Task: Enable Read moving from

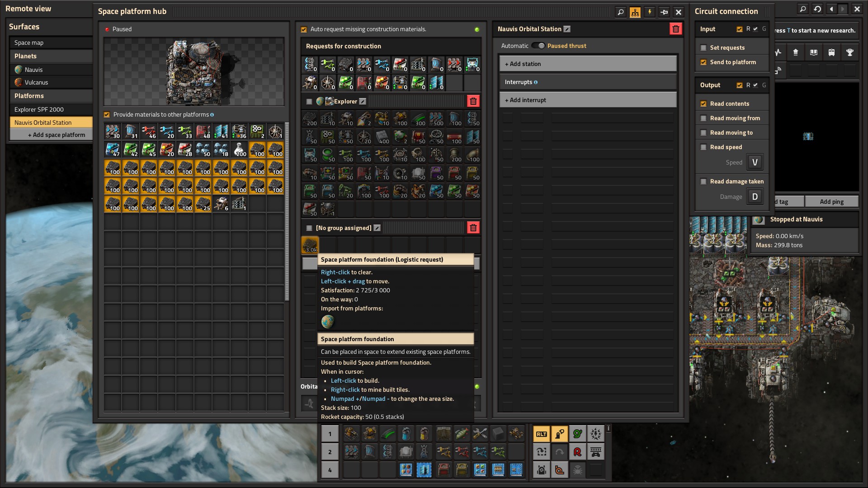Action: point(703,118)
